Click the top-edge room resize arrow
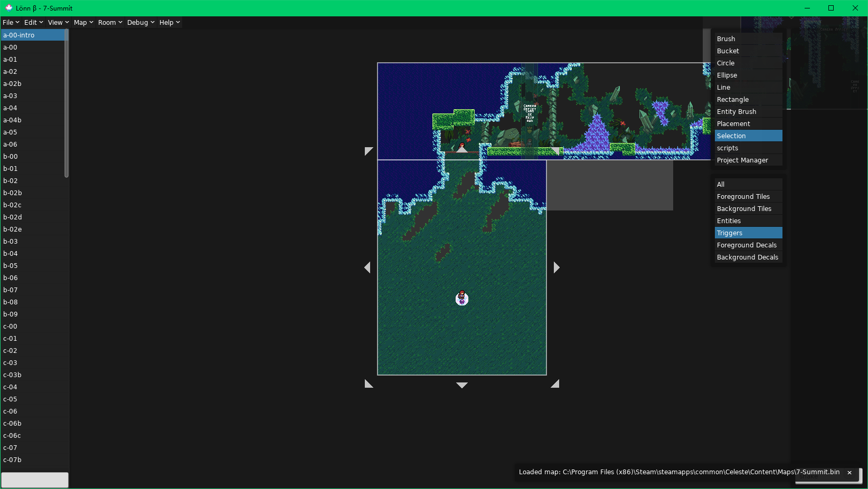The width and height of the screenshot is (868, 489). [462, 149]
